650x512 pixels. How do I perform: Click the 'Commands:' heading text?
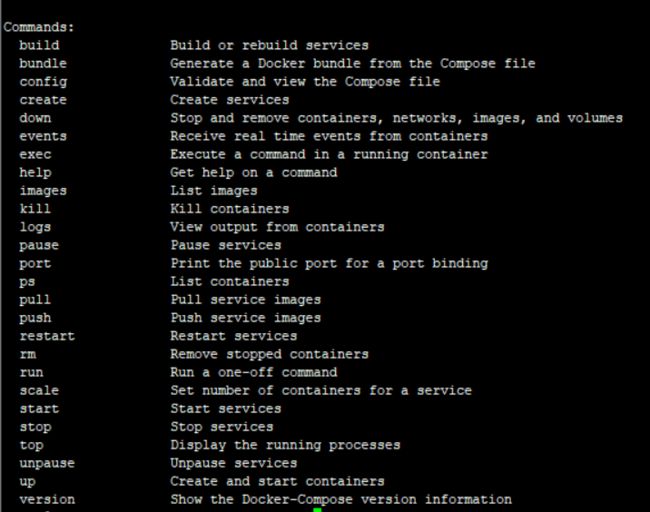[39, 27]
